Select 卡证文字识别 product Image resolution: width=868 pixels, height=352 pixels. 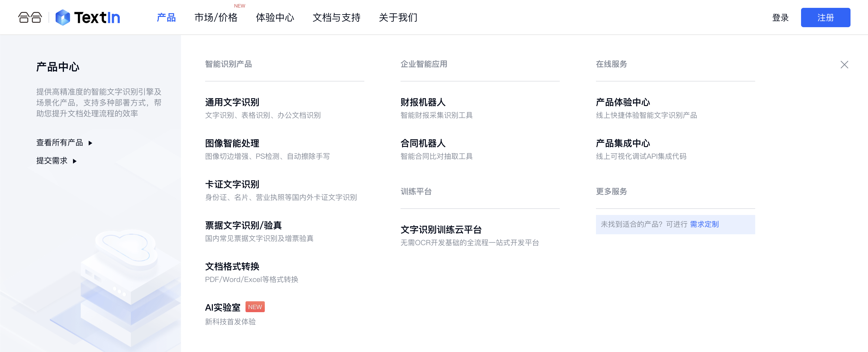[232, 184]
